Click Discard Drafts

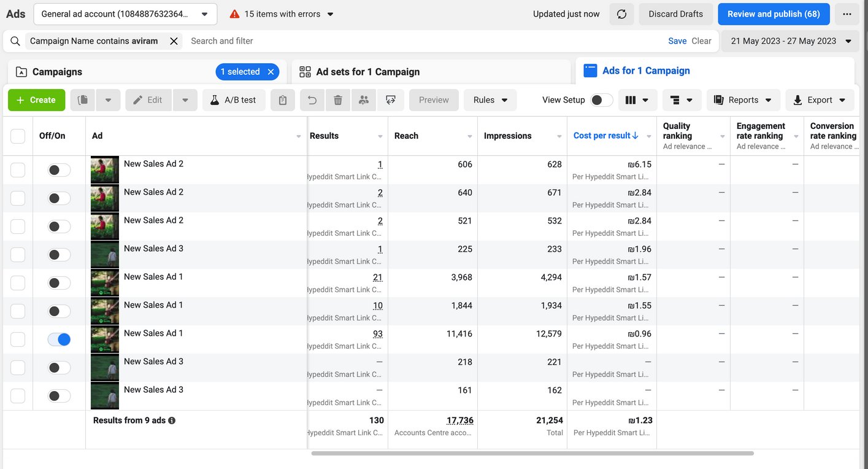pyautogui.click(x=676, y=14)
